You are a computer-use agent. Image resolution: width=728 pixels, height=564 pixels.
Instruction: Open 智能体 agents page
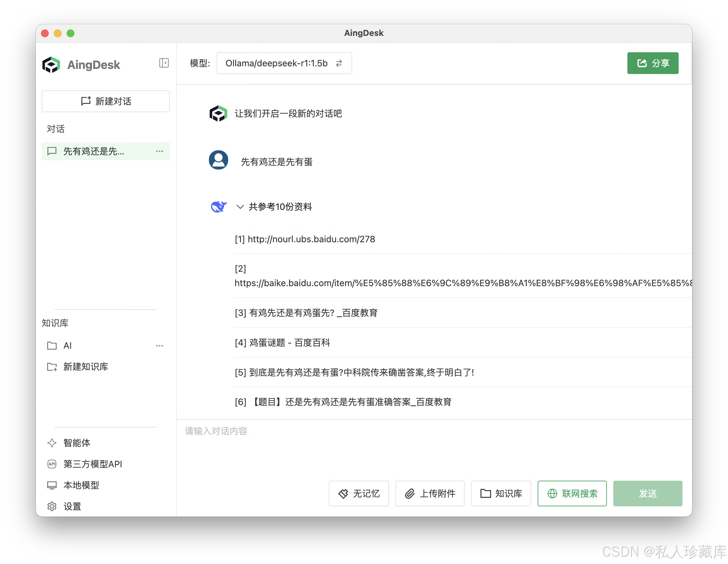[76, 443]
